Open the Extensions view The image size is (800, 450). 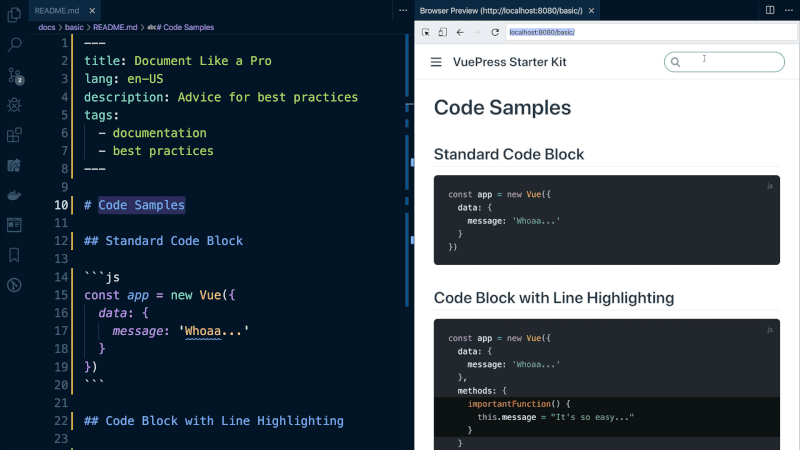point(14,135)
